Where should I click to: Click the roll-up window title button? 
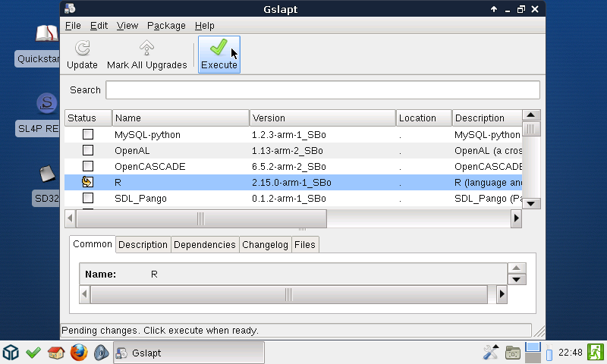(494, 9)
